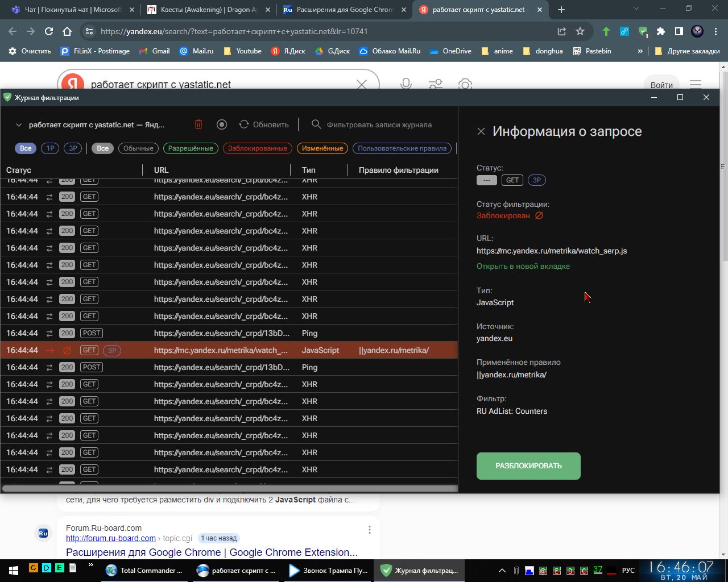Click the Войти button on Yandex page

661,85
